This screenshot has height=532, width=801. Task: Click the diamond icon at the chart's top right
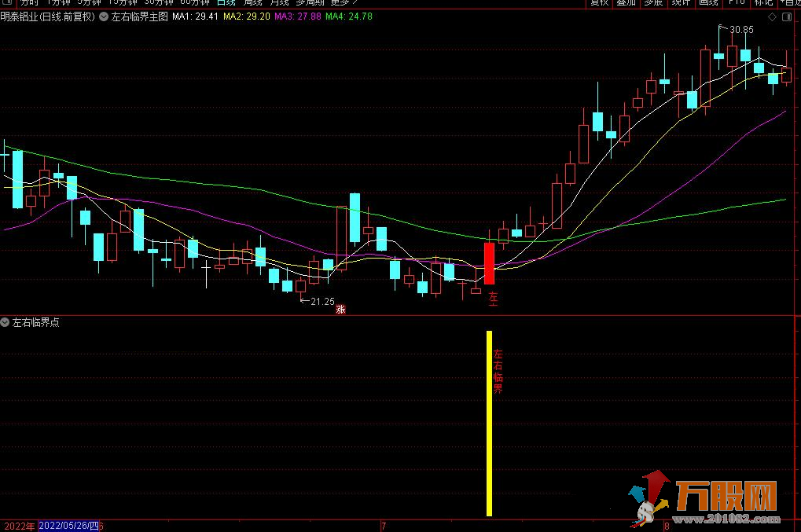[773, 17]
